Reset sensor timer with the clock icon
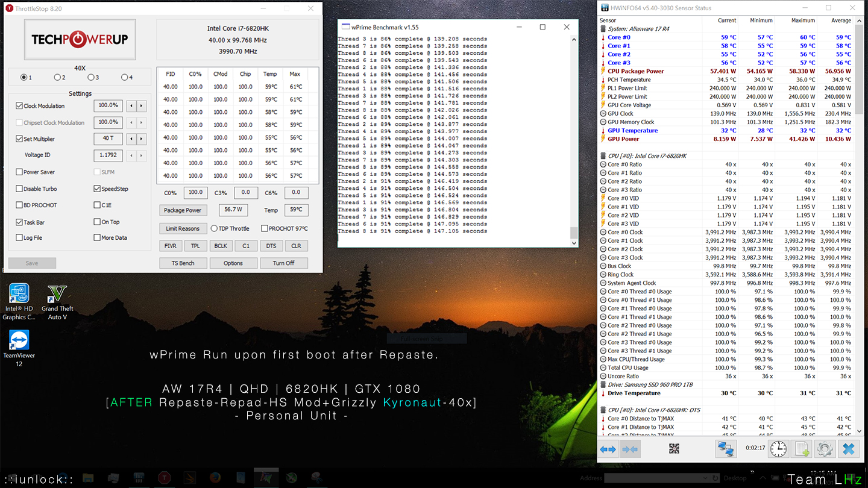 click(x=778, y=449)
